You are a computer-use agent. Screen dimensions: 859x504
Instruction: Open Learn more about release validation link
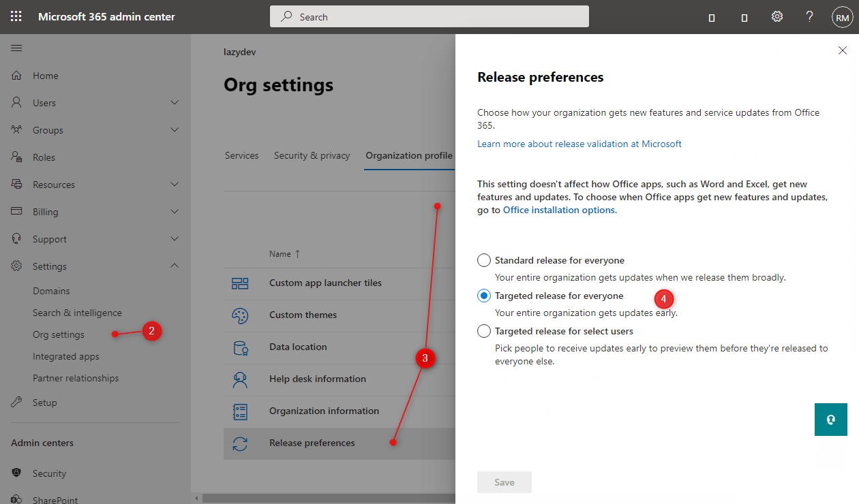[579, 144]
